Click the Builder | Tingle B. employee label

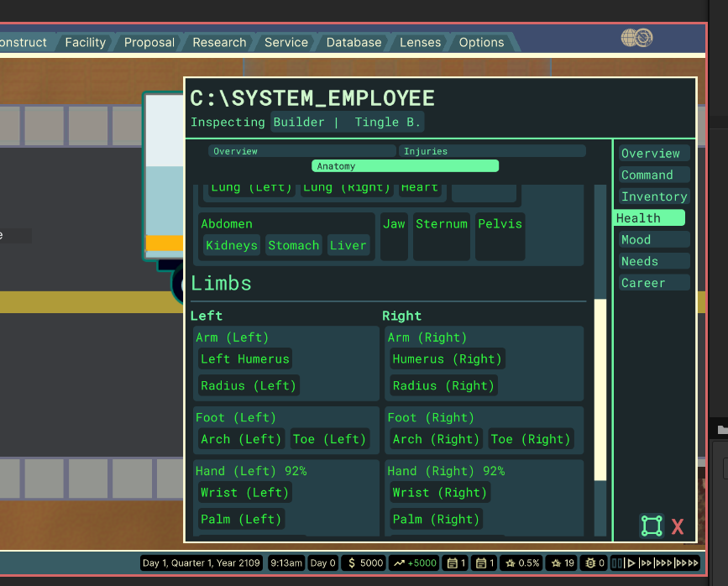tap(347, 122)
